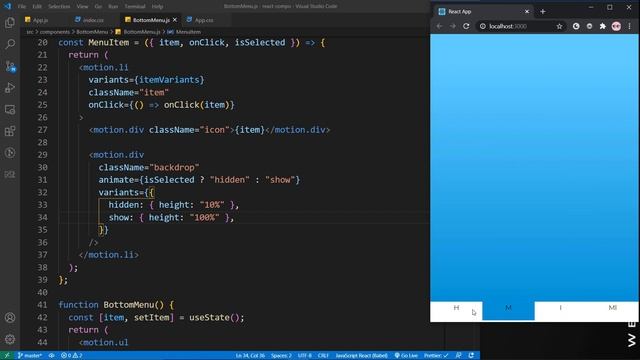Open notifications from the status bar

471,356
